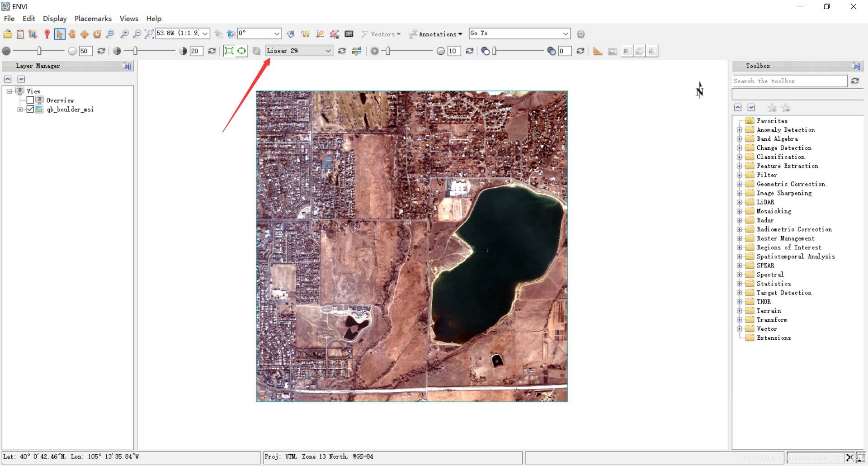Click Stretch on full extent icon

point(229,51)
